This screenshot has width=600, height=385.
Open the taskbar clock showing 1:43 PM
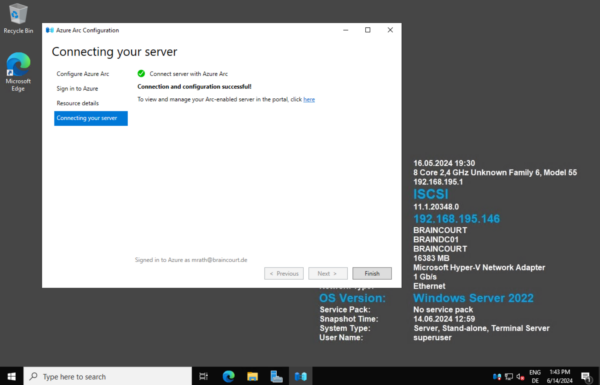(560, 377)
